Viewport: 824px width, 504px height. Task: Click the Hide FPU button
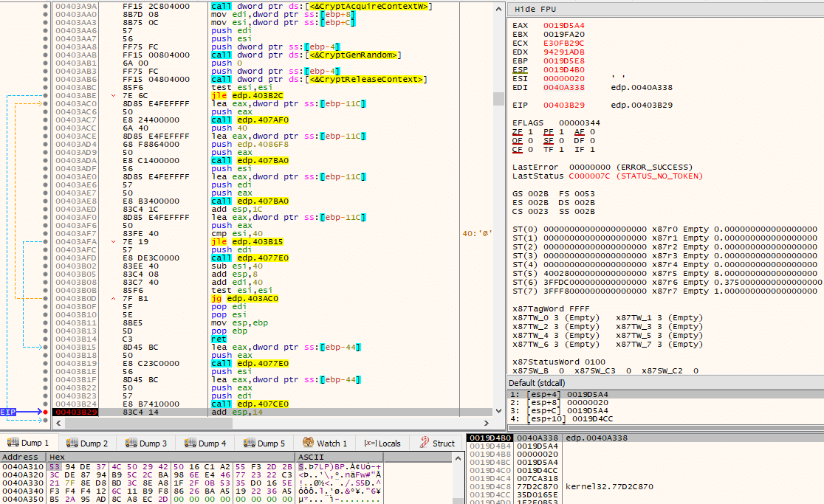[535, 9]
